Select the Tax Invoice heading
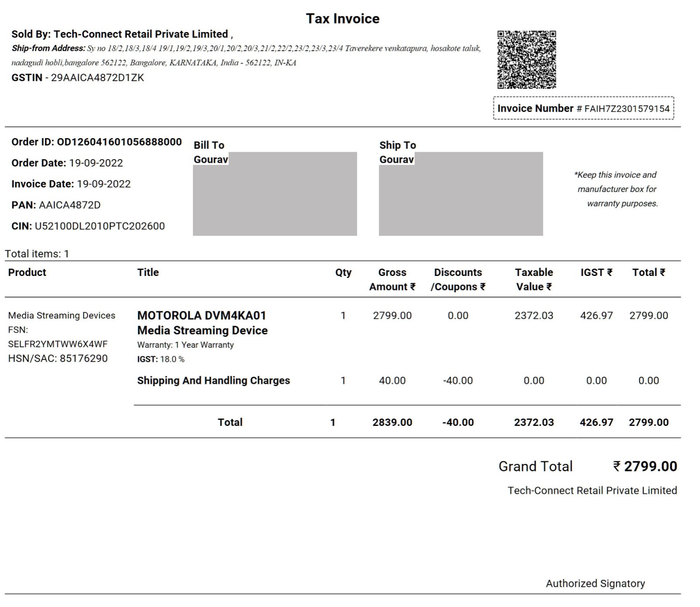The width and height of the screenshot is (700, 607). point(343,18)
